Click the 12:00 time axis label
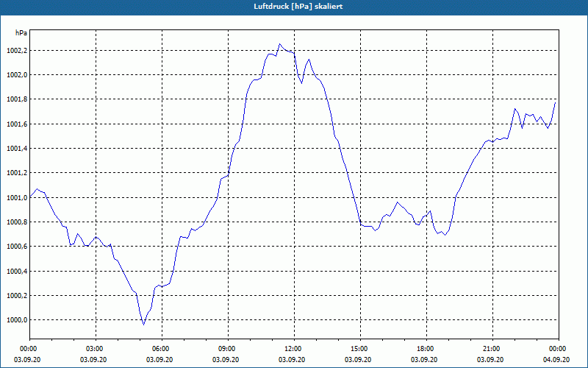 pos(295,349)
